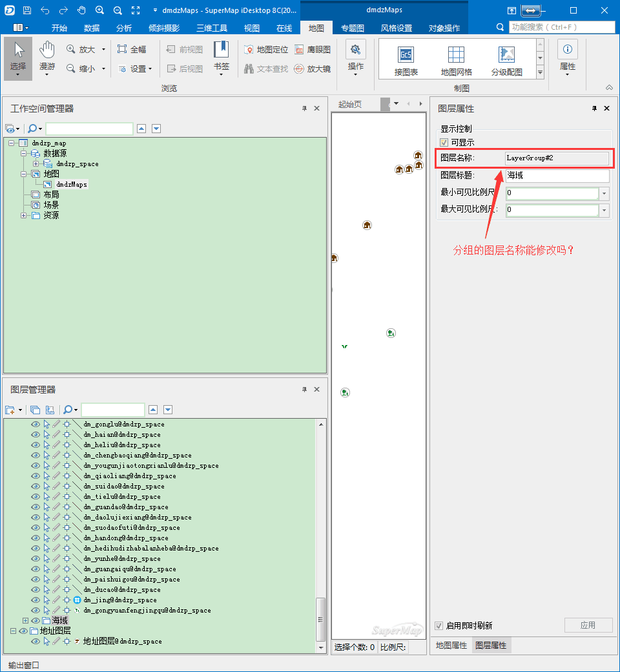Expand the 资源 tree node
This screenshot has height=672, width=620.
click(x=23, y=216)
